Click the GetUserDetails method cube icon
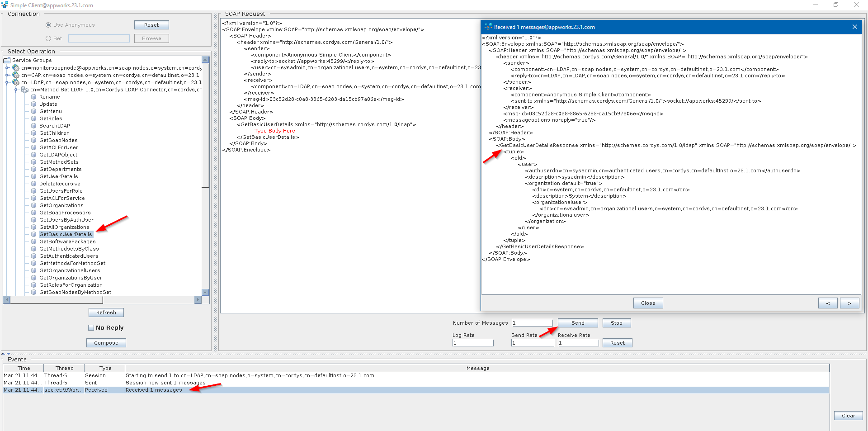 point(34,176)
